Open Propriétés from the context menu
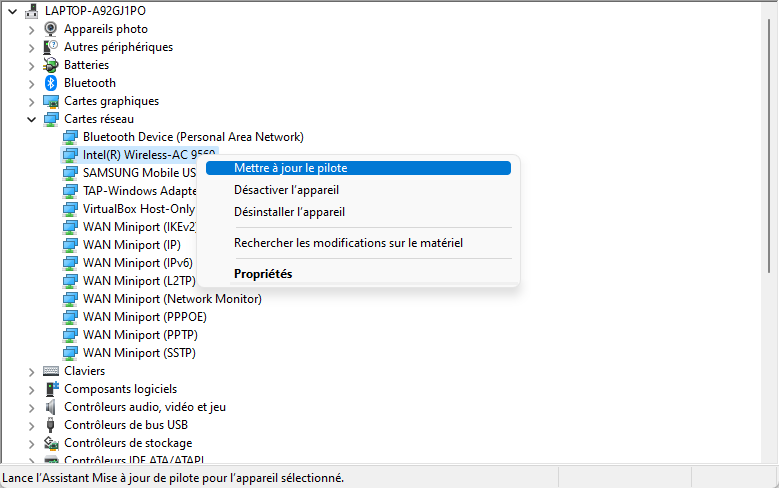Viewport: 779px width, 488px height. click(x=358, y=274)
